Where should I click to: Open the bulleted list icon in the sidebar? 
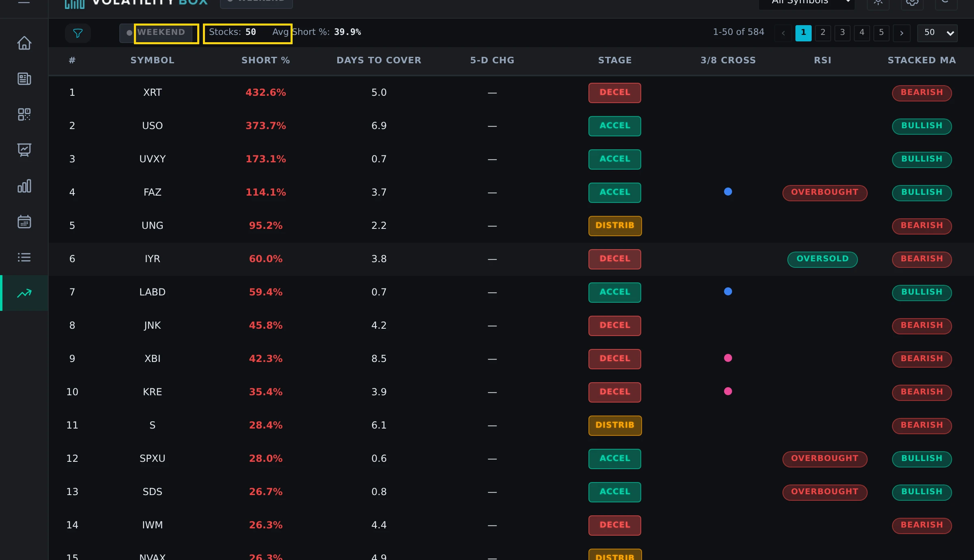point(24,257)
